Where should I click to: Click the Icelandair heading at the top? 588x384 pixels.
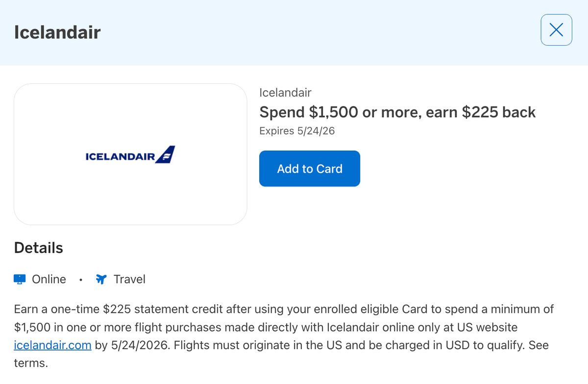click(57, 32)
